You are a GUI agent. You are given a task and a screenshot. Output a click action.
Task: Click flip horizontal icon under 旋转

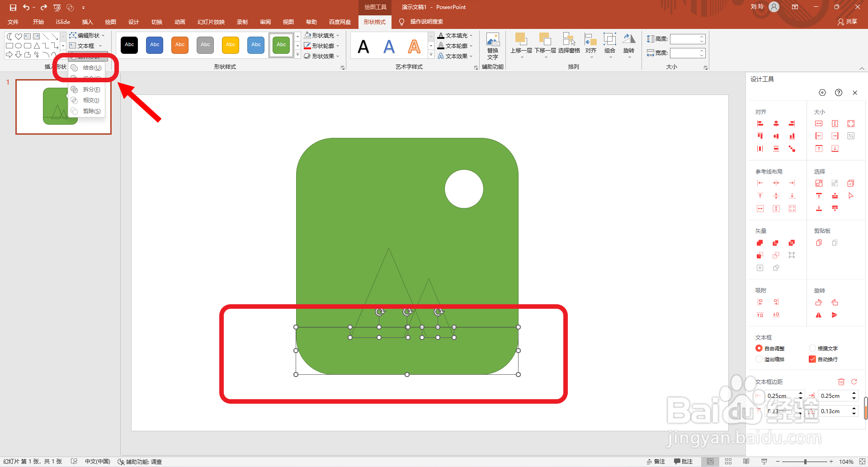pyautogui.click(x=819, y=315)
